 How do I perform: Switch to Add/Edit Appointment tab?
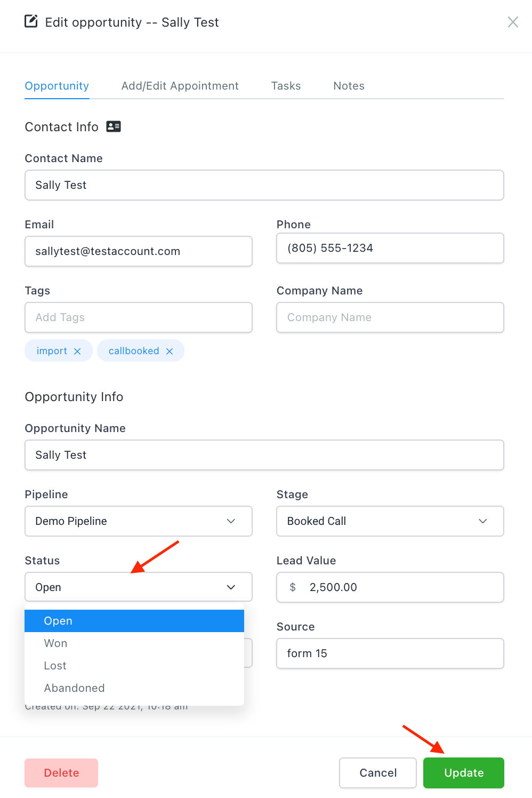click(180, 86)
